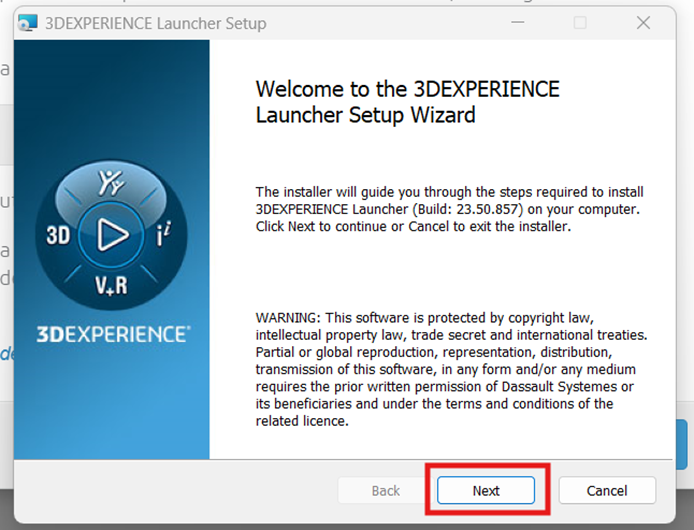The image size is (694, 530).
Task: Click the 'Build: 23.50.857' text
Action: [468, 209]
